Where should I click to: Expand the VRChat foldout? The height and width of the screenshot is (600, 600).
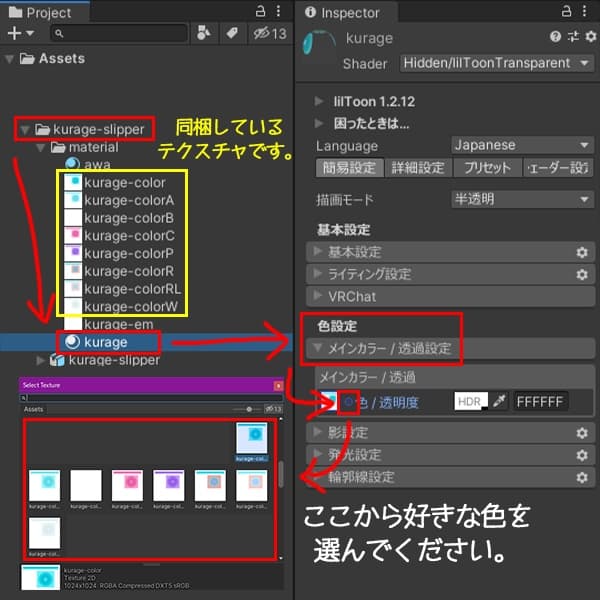(450, 296)
